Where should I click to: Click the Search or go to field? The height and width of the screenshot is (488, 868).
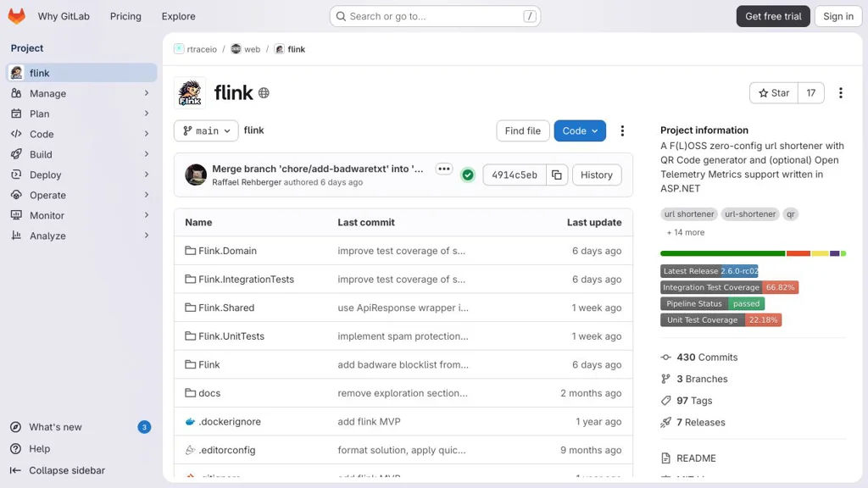435,16
